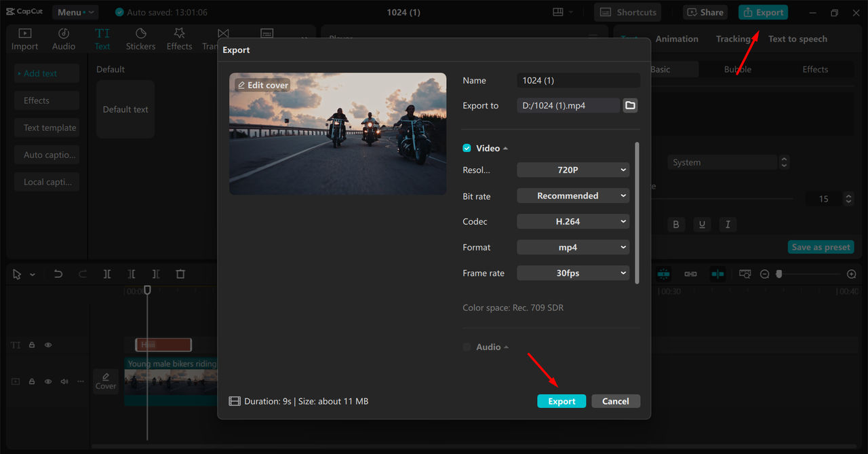This screenshot has width=868, height=454.
Task: Open the Frame rate 30fps dropdown
Action: coord(573,273)
